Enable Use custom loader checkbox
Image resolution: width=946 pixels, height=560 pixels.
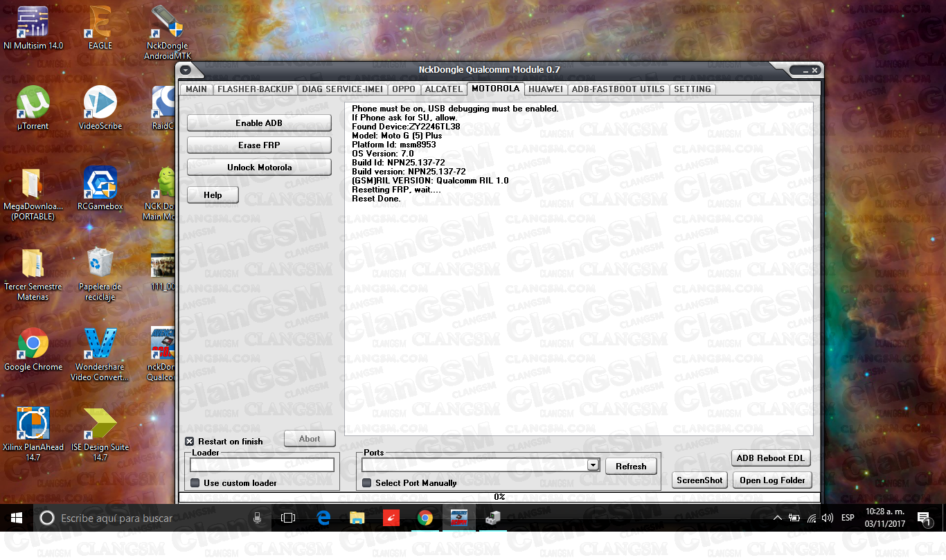click(195, 482)
